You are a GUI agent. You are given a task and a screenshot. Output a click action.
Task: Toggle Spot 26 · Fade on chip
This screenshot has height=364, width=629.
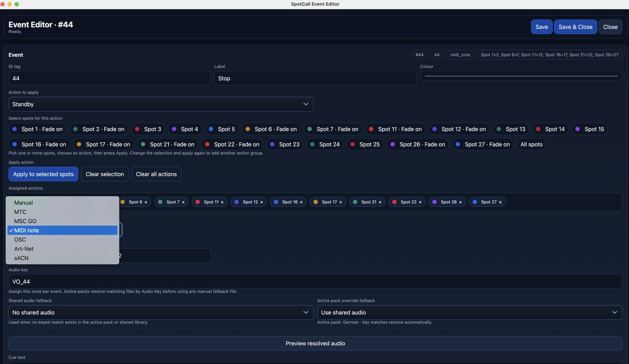pos(418,144)
